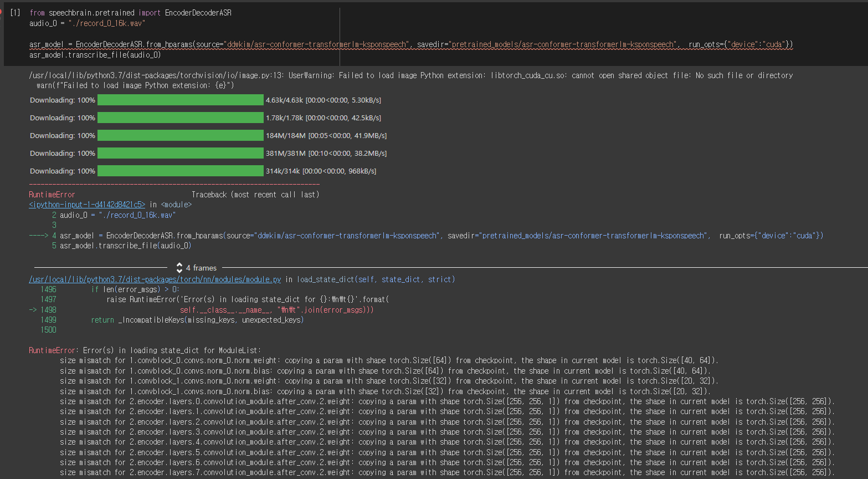Click the execution counter [1] of the code cell
Image resolution: width=868 pixels, height=479 pixels.
click(x=15, y=12)
